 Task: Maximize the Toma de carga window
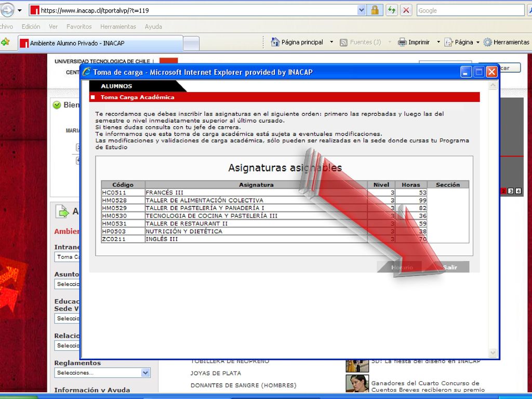pos(478,72)
